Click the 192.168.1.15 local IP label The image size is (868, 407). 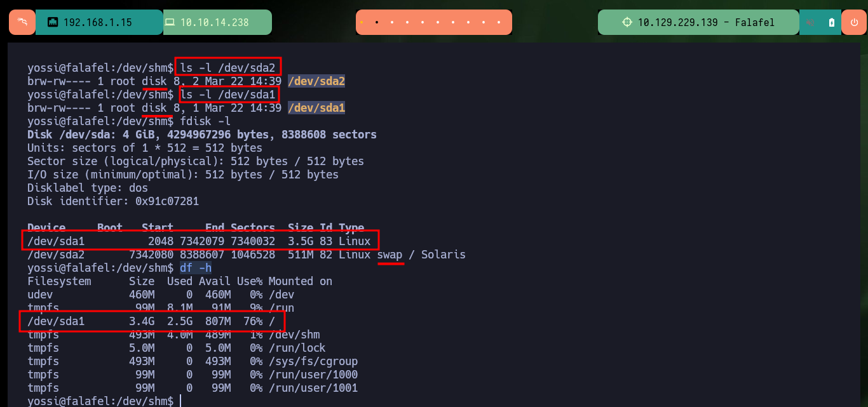coord(98,22)
